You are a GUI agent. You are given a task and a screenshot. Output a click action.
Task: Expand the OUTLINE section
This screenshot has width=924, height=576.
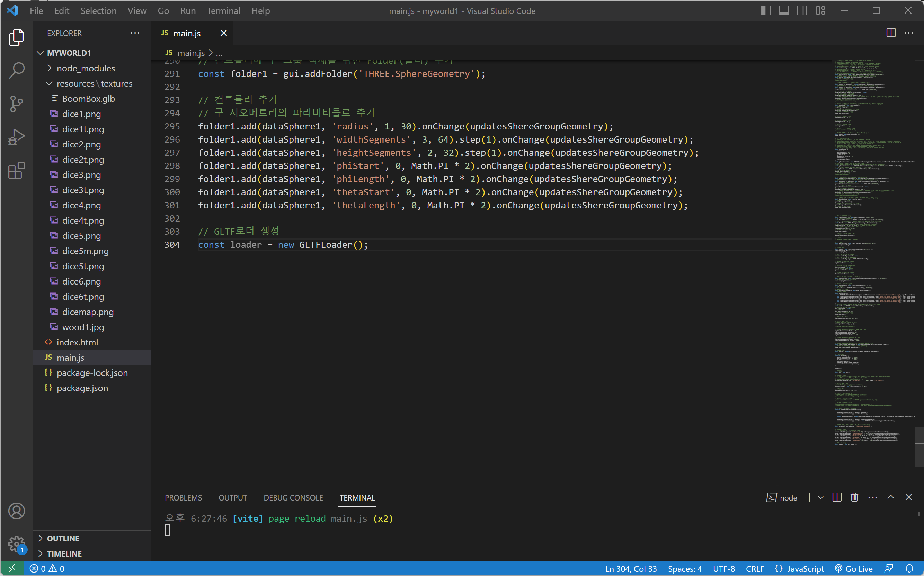[x=63, y=538]
